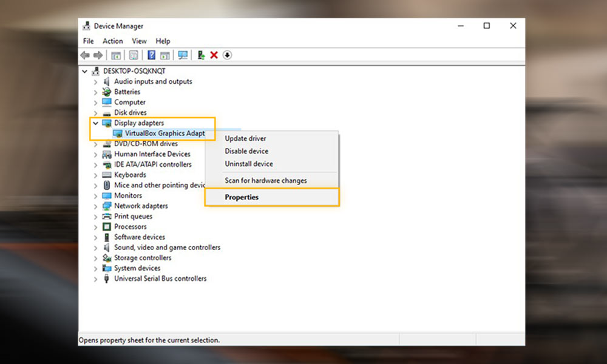Expand the Storage controllers chevron
Image resolution: width=607 pixels, height=364 pixels.
[x=96, y=258]
